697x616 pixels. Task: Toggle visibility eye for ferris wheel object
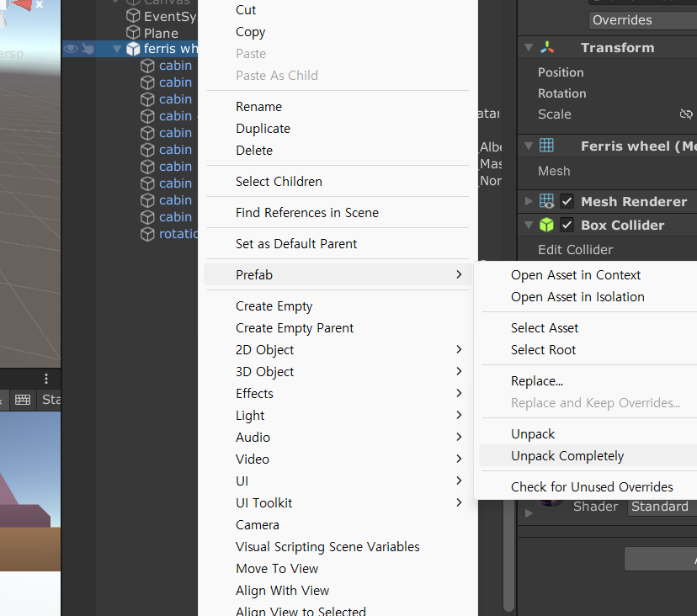(x=70, y=49)
